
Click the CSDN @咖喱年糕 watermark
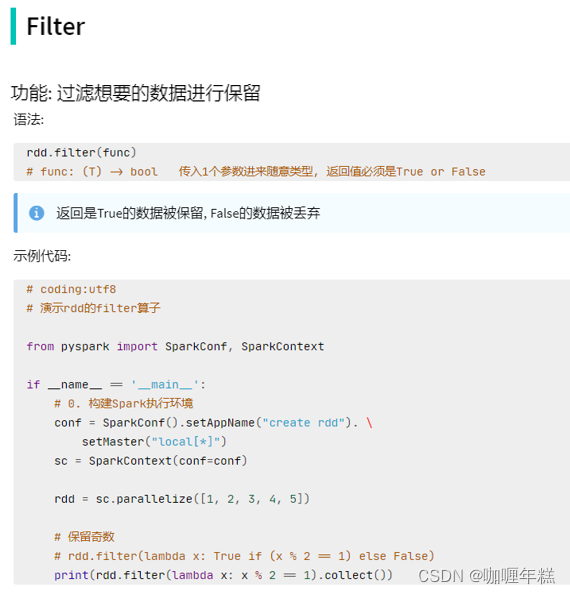[486, 576]
